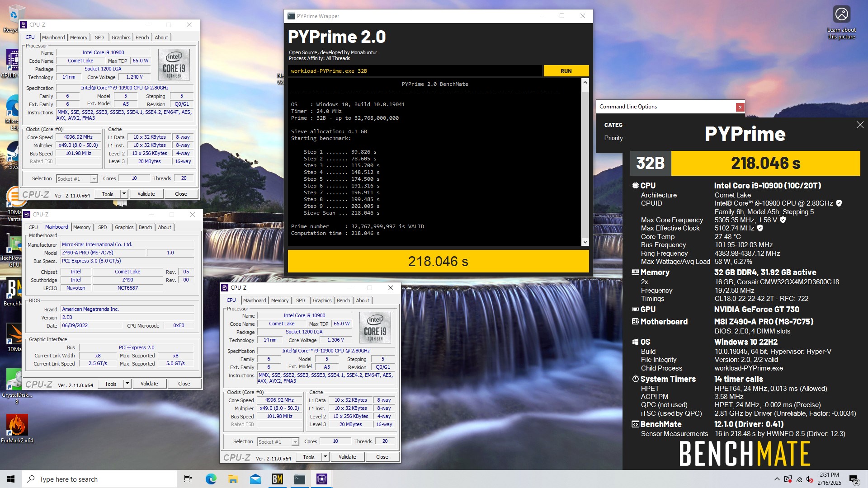Click the PYPrime Wrapper title bar icon

pyautogui.click(x=292, y=16)
